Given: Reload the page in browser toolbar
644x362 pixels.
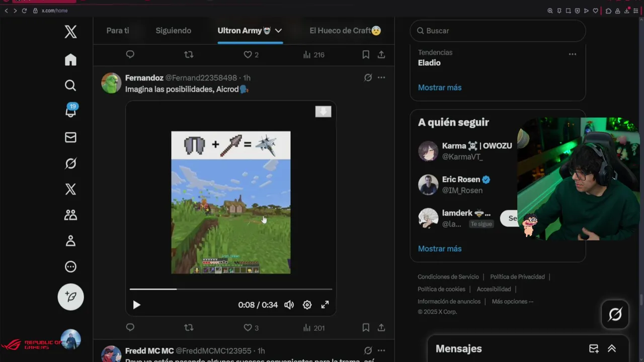Looking at the screenshot, I should coord(24,11).
